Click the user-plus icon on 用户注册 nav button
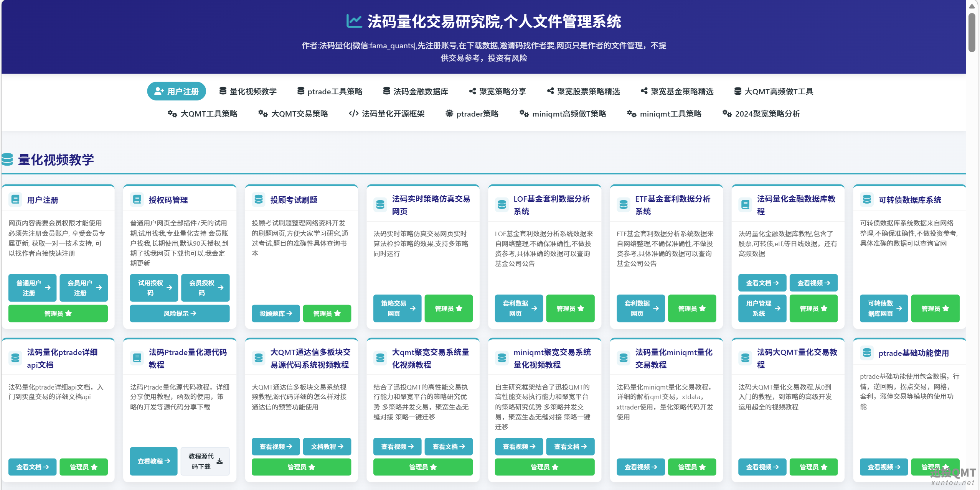The width and height of the screenshot is (980, 490). 158,91
